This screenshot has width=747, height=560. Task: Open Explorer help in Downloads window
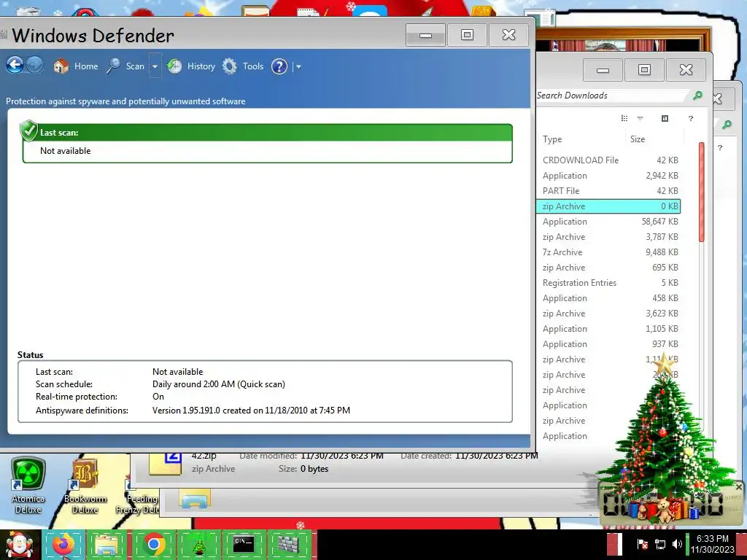point(691,118)
